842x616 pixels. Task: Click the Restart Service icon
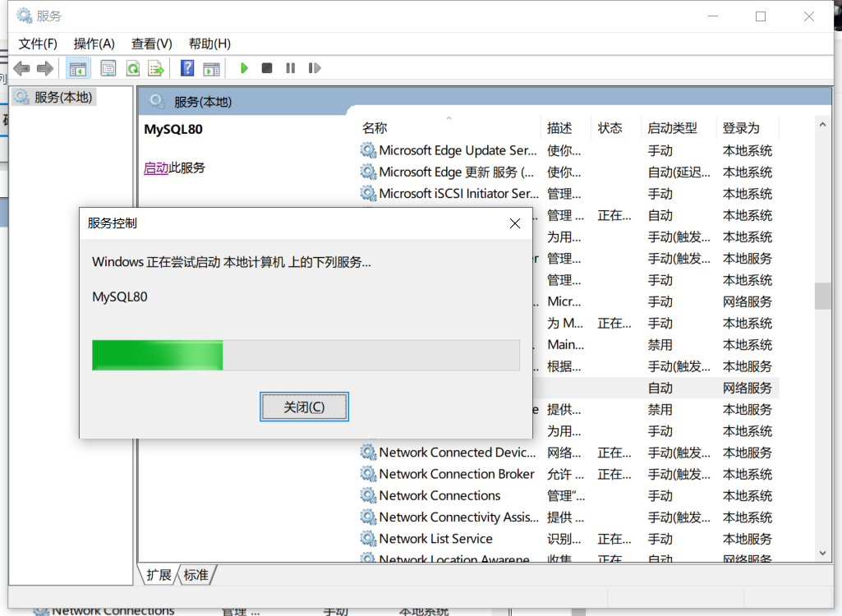click(315, 68)
